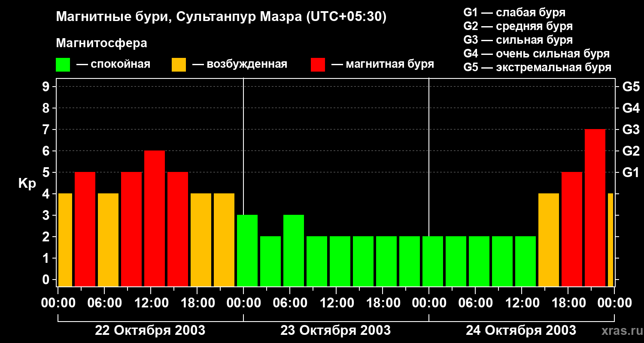Select the full-width orange Kp 4 bar on 24 October

549,240
